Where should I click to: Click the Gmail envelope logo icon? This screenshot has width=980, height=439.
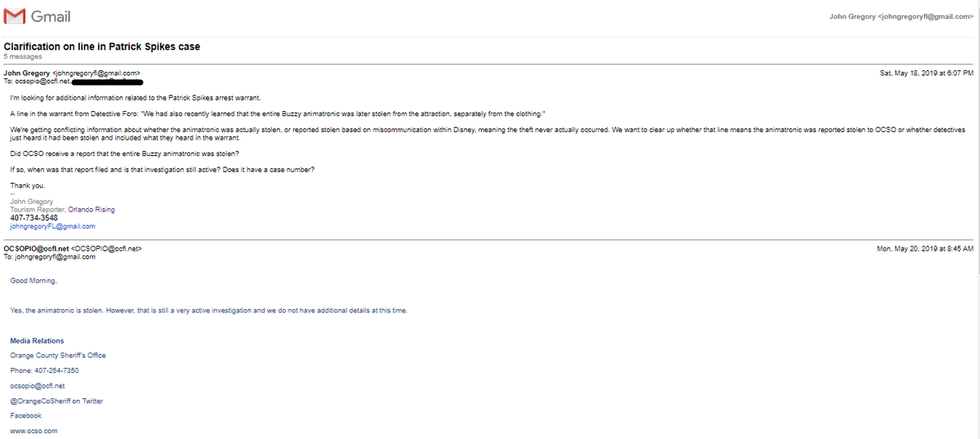16,16
